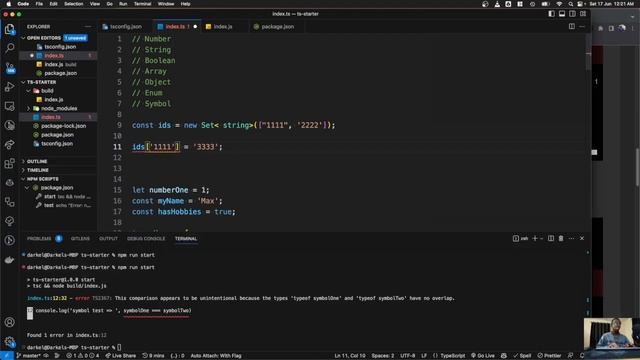640x360 pixels.
Task: Toggle primary sidebar layout icon
Action: [x=551, y=14]
